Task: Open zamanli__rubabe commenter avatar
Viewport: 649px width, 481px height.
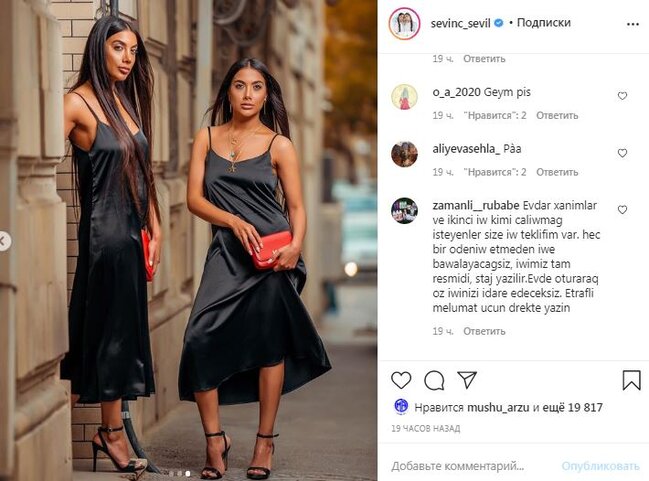Action: [x=404, y=210]
